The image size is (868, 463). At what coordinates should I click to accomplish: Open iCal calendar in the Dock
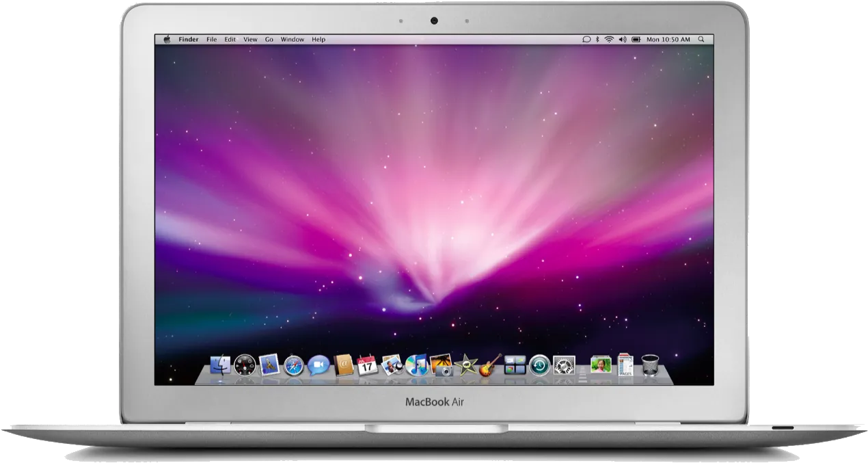coord(367,365)
